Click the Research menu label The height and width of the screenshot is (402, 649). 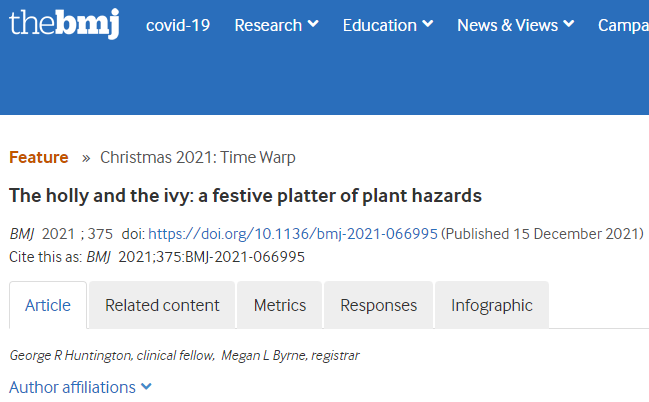click(x=268, y=25)
